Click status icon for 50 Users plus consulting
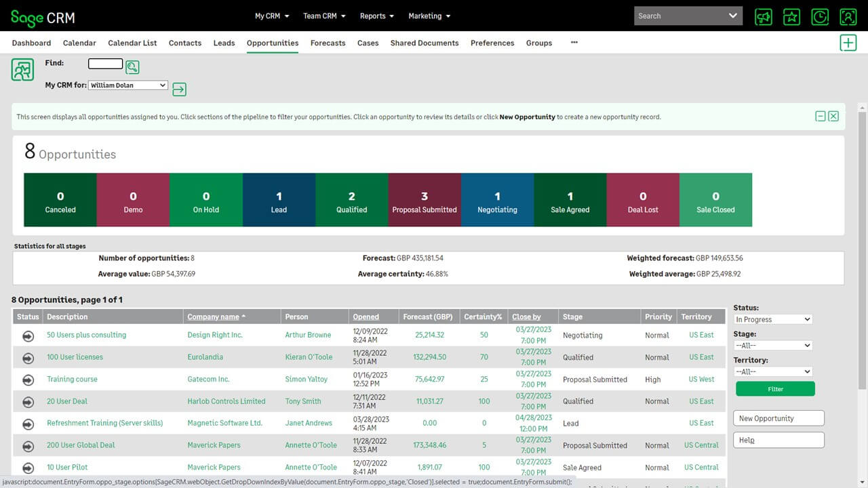The image size is (868, 488). click(x=28, y=335)
